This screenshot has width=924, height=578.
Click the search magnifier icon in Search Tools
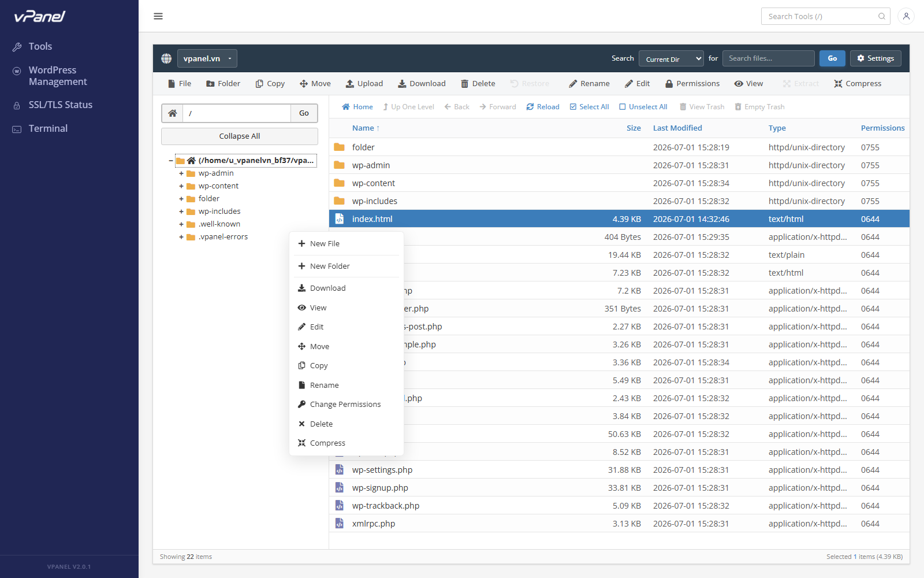[x=882, y=16]
